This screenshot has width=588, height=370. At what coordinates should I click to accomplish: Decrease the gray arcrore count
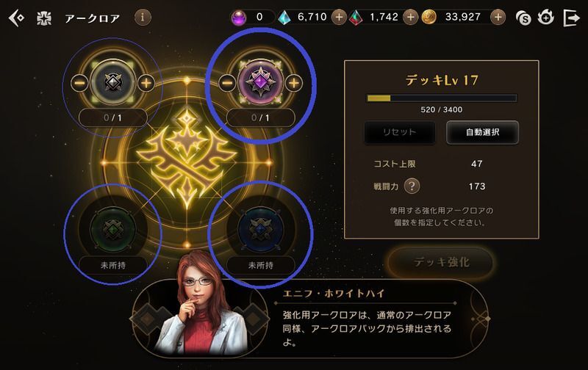tap(79, 83)
